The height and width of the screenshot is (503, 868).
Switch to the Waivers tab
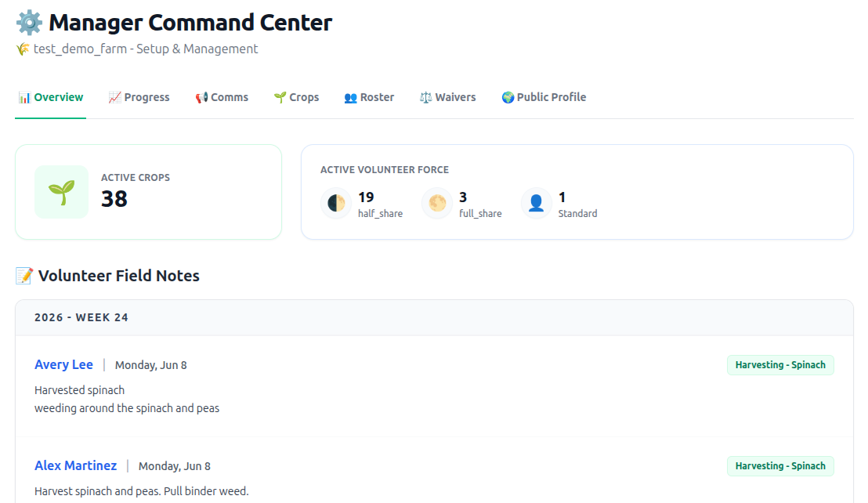click(448, 97)
